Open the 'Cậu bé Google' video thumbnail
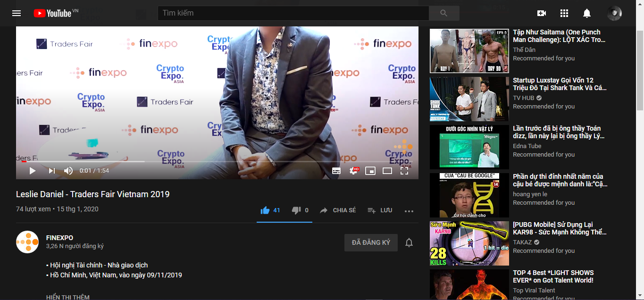 coord(469,195)
